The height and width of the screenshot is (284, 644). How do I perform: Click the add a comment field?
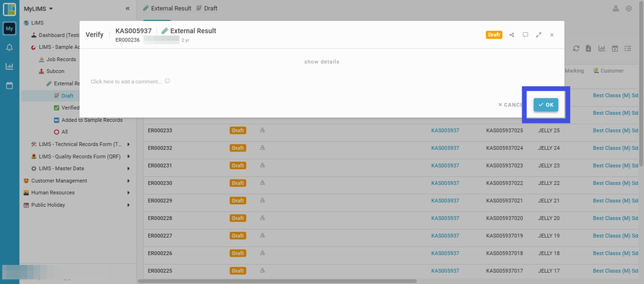point(130,81)
